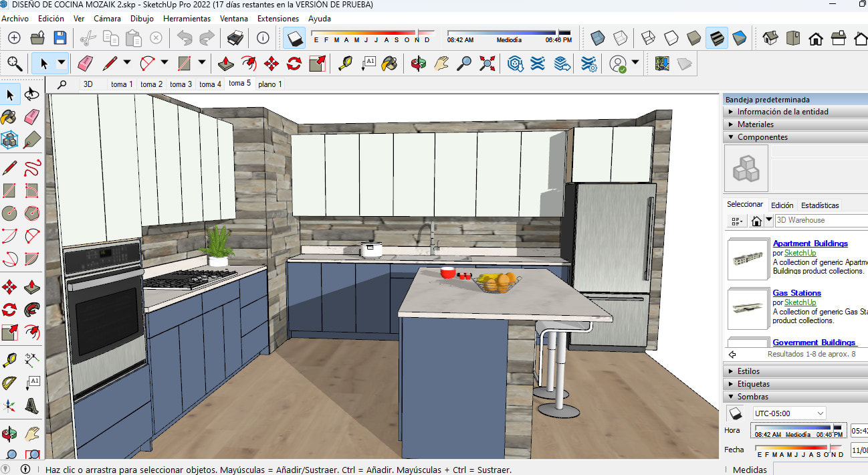Image resolution: width=868 pixels, height=475 pixels.
Task: Save the model with the floppy disk icon
Action: pyautogui.click(x=60, y=37)
